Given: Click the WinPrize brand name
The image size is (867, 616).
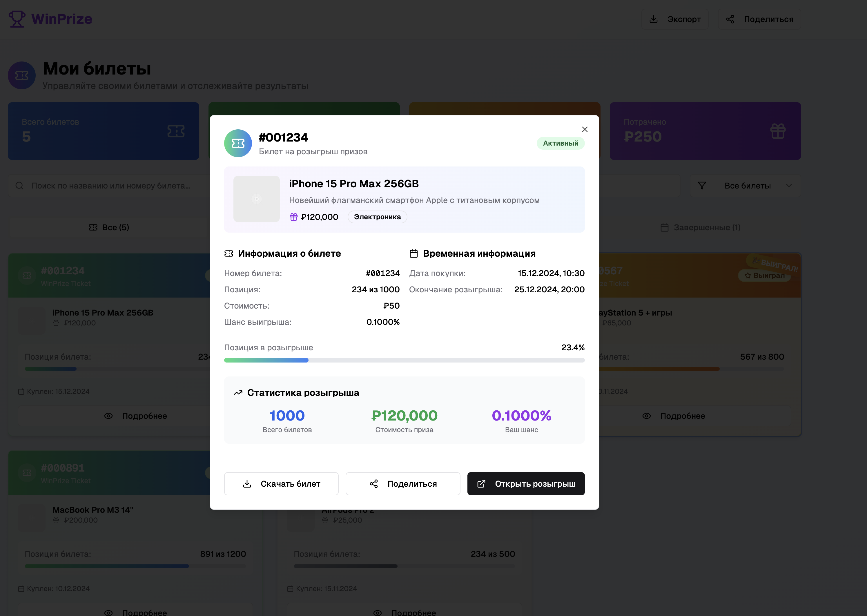Looking at the screenshot, I should 62,19.
